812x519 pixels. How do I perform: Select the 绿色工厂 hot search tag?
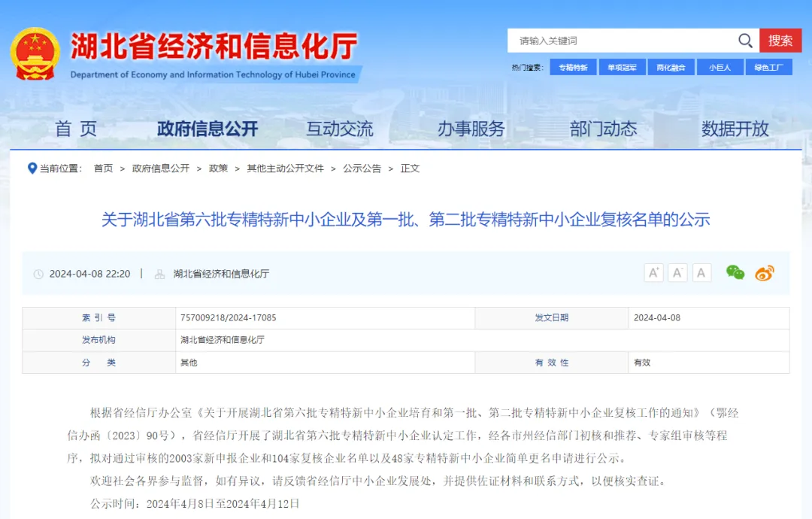[x=768, y=68]
